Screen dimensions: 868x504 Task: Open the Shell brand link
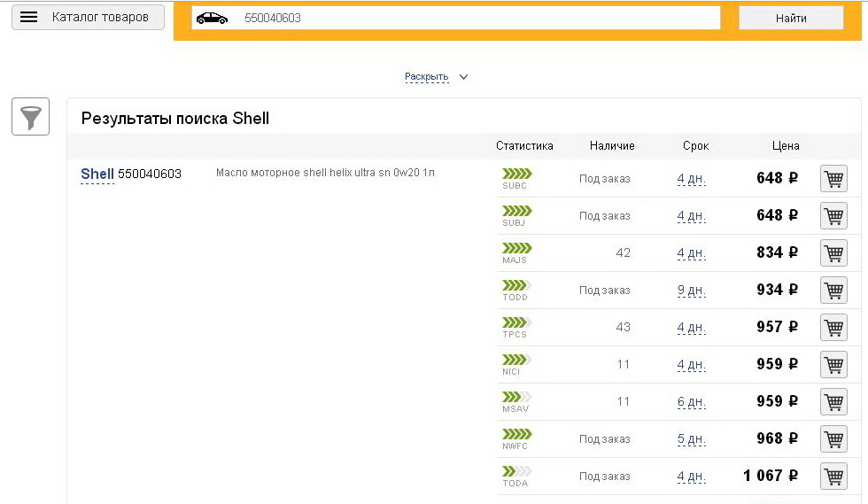[x=97, y=174]
